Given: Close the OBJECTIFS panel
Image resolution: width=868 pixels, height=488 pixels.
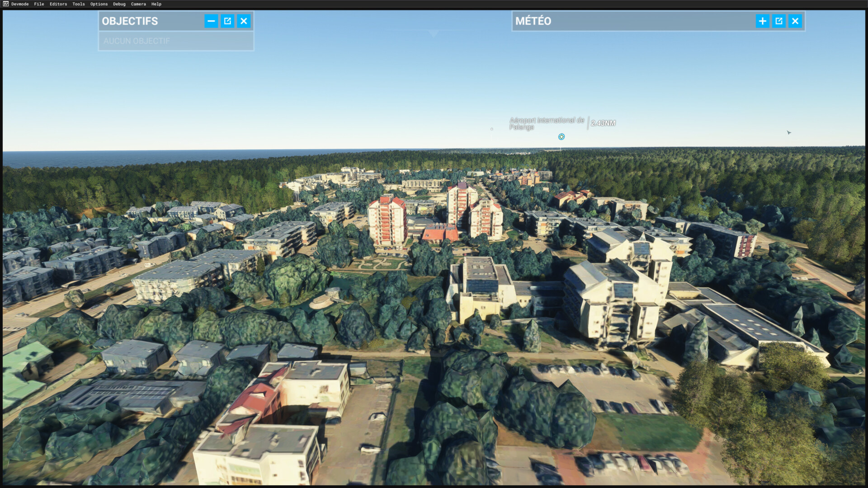Looking at the screenshot, I should click(x=244, y=21).
